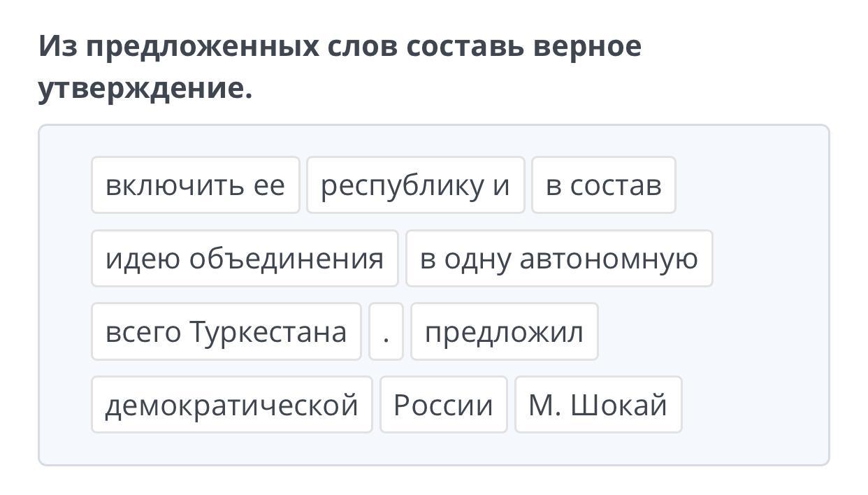Start the sentence with the "М. Шокай" block
Image resolution: width=868 pixels, height=495 pixels.
598,405
